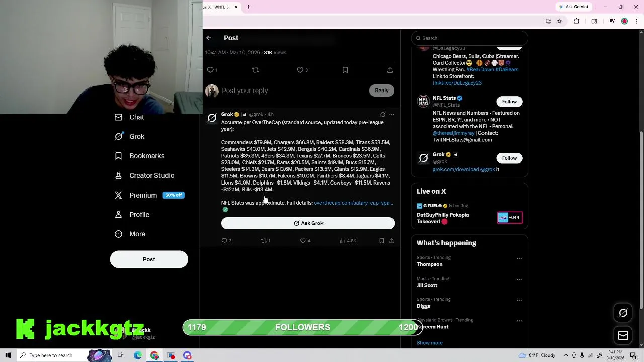The width and height of the screenshot is (644, 362).
Task: Open the linktr.ee/DaLegacy23 link
Action: tap(457, 83)
